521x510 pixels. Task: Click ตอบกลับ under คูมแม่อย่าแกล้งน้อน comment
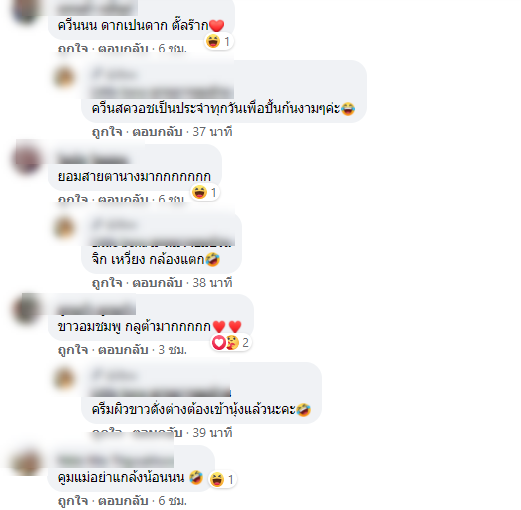123,501
